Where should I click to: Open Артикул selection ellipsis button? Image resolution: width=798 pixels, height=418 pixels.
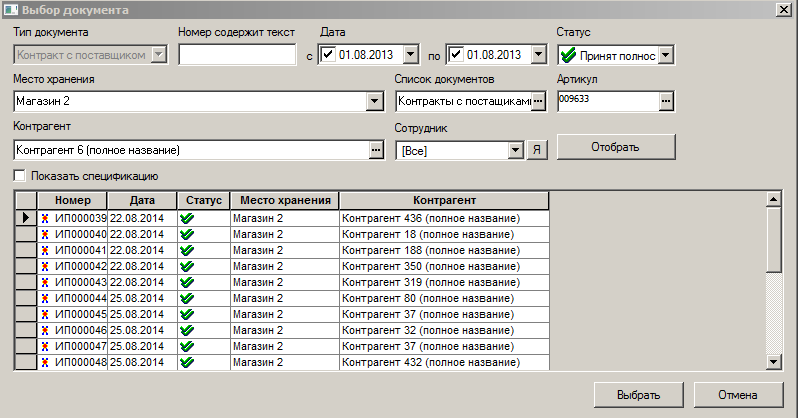(666, 101)
